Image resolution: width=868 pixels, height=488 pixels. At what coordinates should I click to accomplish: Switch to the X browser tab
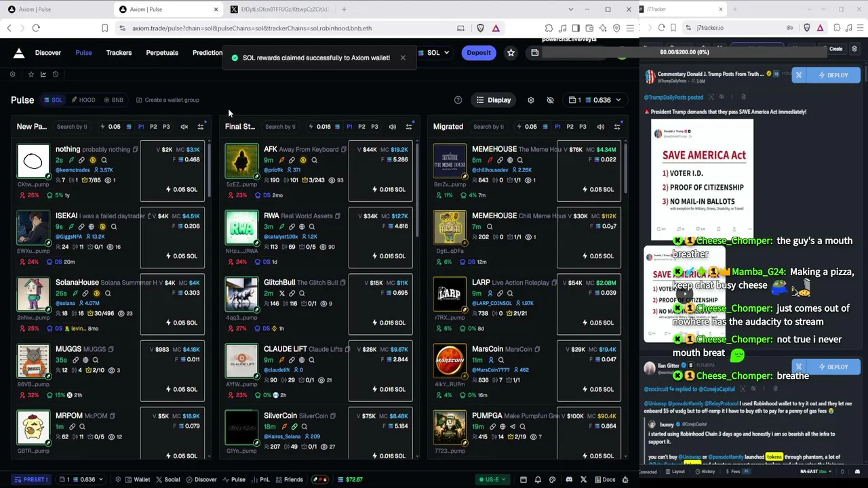279,9
